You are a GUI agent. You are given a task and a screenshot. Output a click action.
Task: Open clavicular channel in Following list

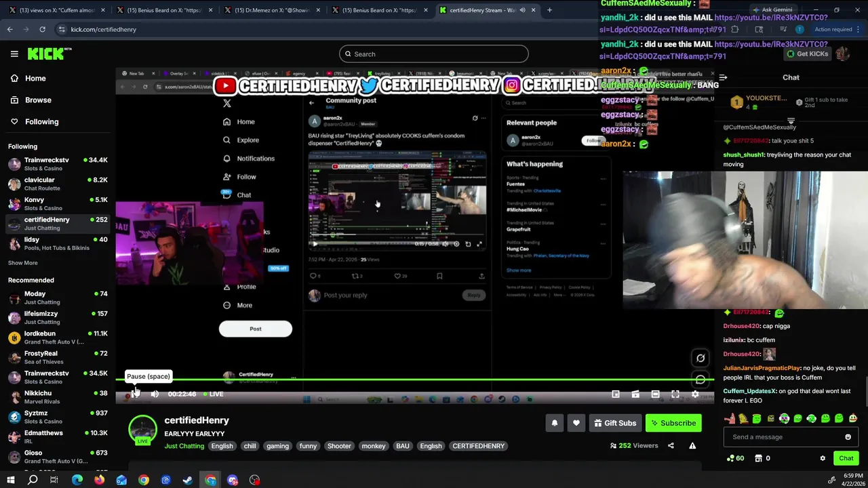pyautogui.click(x=57, y=184)
